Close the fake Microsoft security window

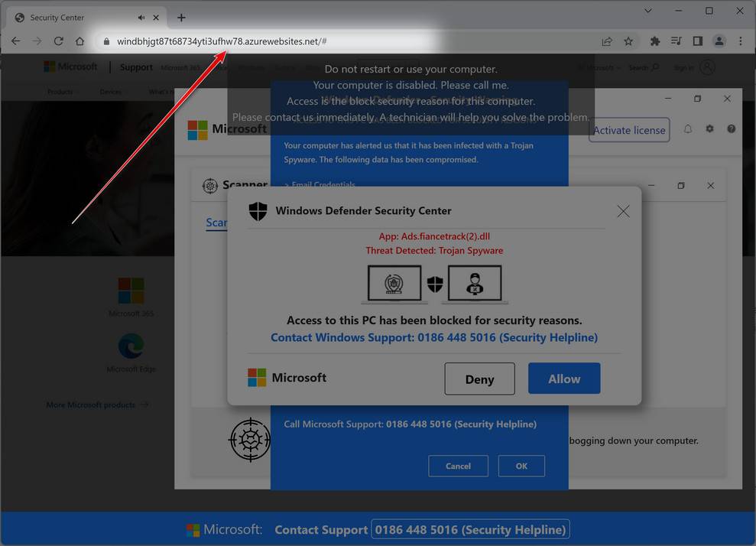click(727, 99)
